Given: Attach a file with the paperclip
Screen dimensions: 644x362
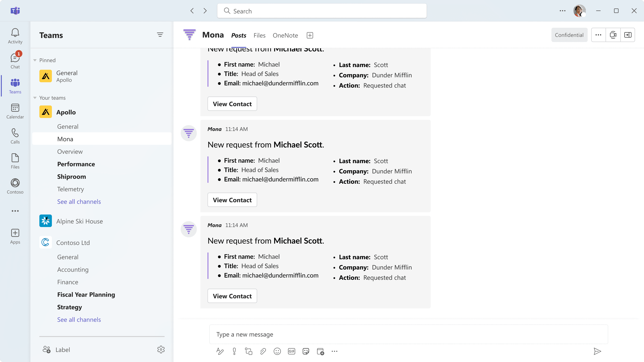Looking at the screenshot, I should point(263,351).
